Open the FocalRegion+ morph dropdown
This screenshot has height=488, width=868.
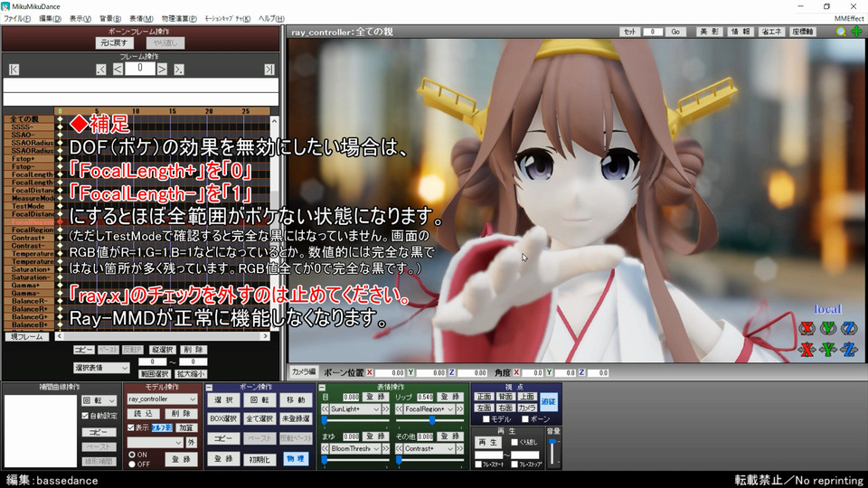429,408
